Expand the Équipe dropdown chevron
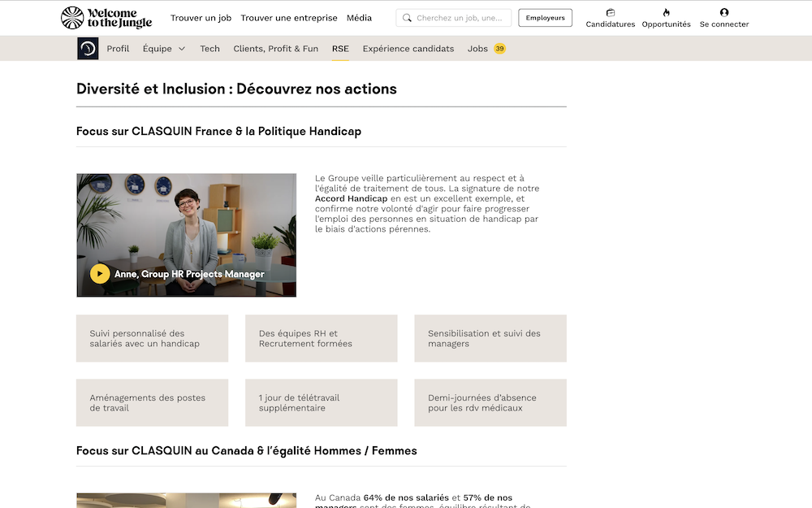Image resolution: width=812 pixels, height=508 pixels. 182,49
